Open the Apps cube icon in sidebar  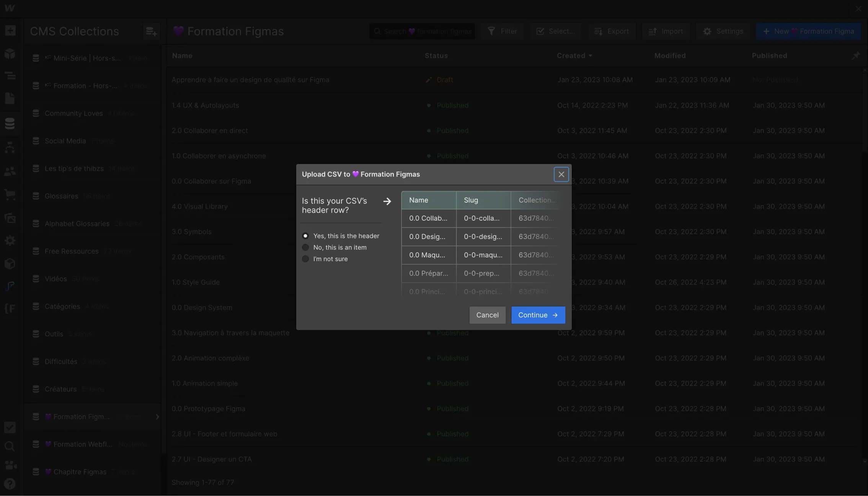click(10, 264)
